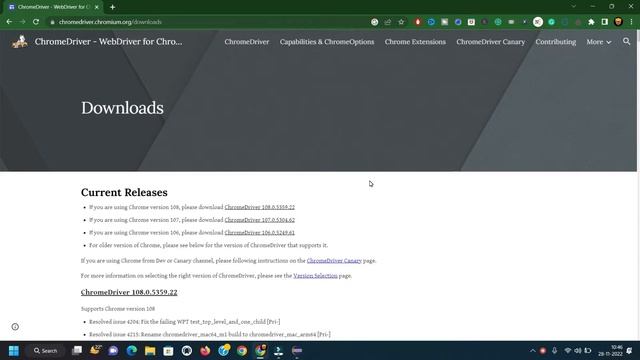Screen dimensions: 640x360
Task: Open Chrome Extensions nav item
Action: 415,42
